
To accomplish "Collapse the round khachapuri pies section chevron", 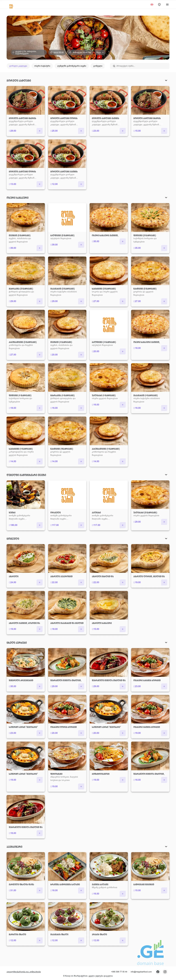I will coord(166,198).
